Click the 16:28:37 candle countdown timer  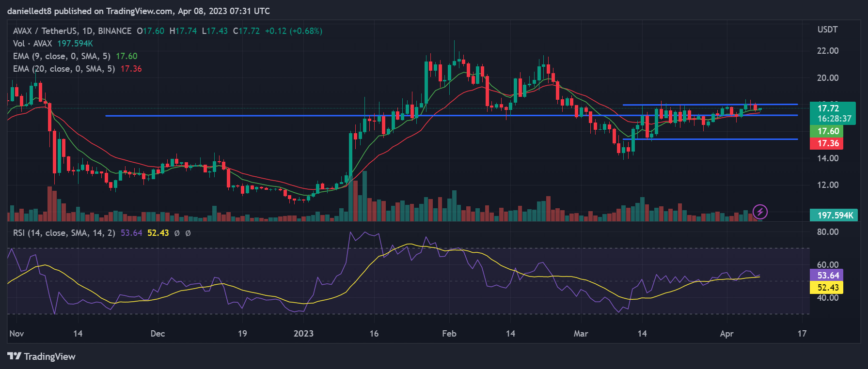pos(835,119)
